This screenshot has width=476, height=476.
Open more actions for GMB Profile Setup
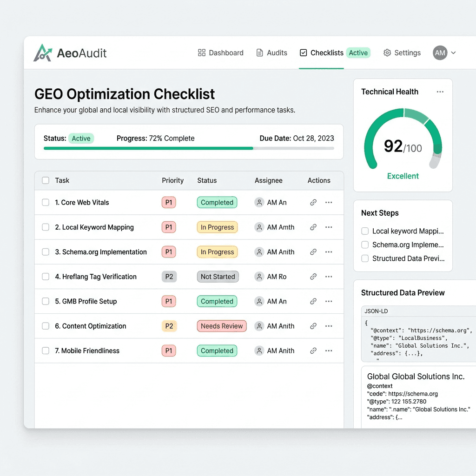click(329, 301)
